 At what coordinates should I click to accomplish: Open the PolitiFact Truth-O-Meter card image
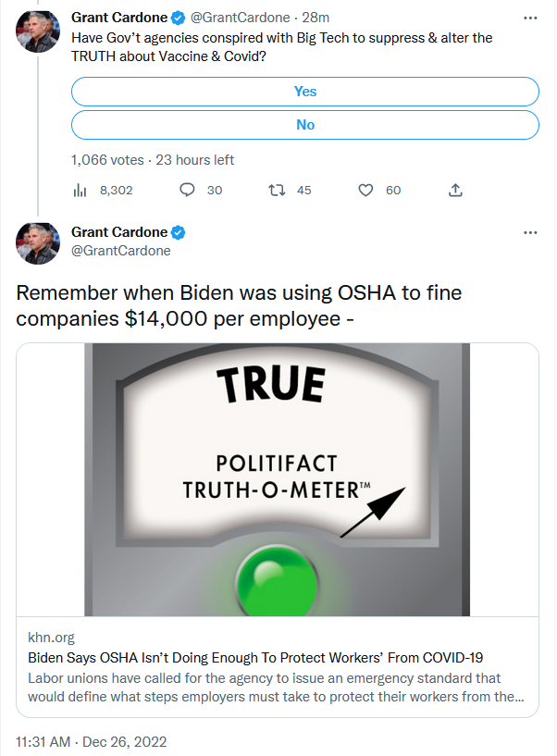(278, 479)
